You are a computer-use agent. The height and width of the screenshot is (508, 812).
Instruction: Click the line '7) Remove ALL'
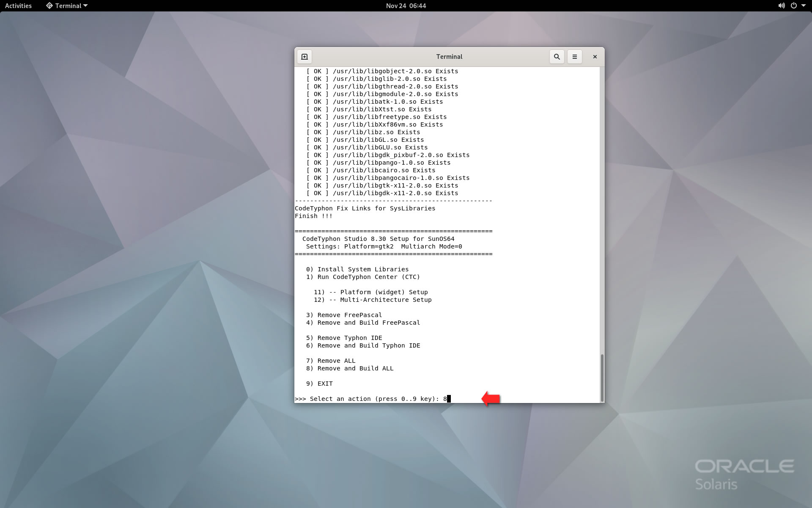click(331, 361)
